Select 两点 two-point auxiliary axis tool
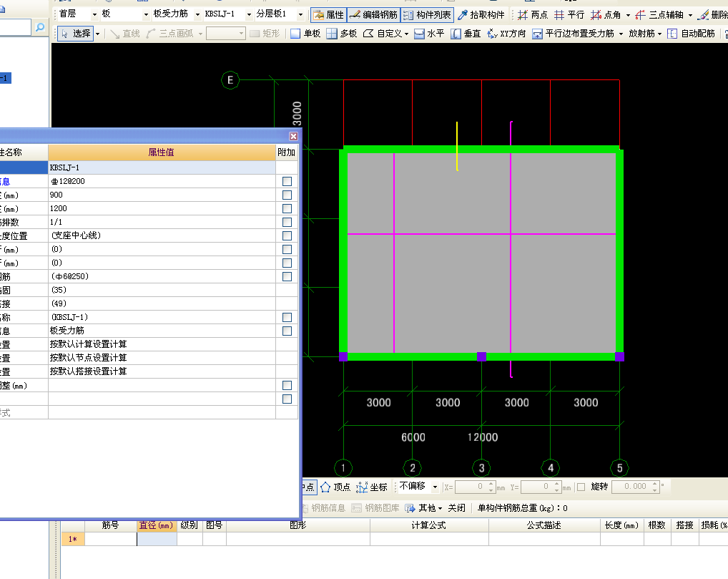 coord(533,15)
